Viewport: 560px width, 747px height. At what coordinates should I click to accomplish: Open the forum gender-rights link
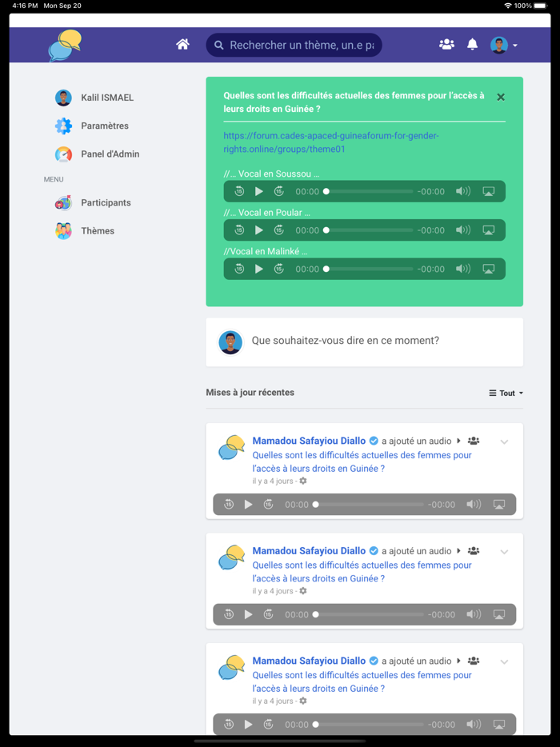point(330,142)
